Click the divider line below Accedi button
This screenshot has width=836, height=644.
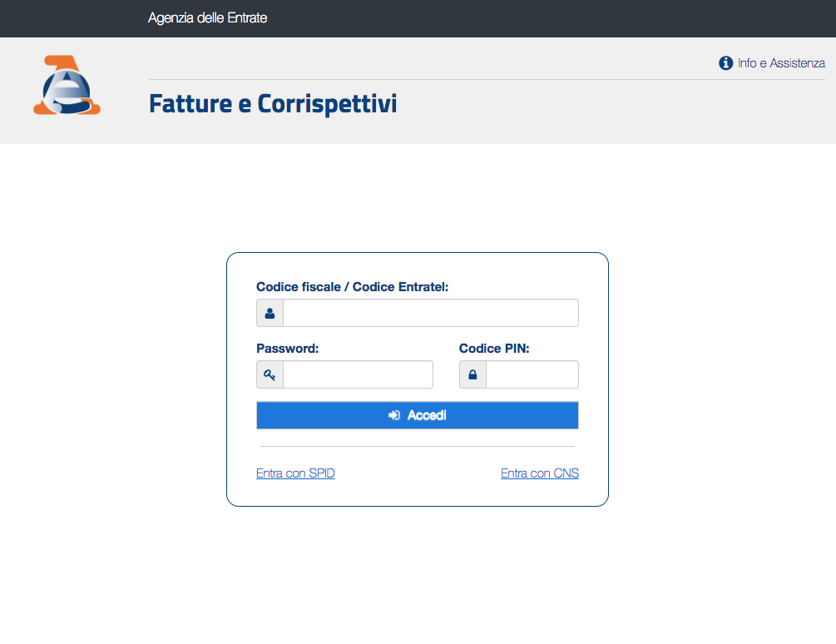418,446
